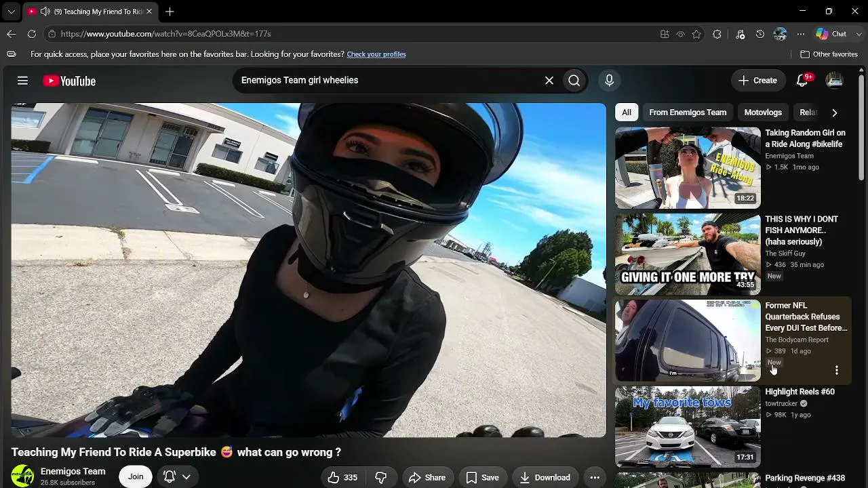Open the Create menu button
Viewport: 868px width, 488px height.
(757, 81)
